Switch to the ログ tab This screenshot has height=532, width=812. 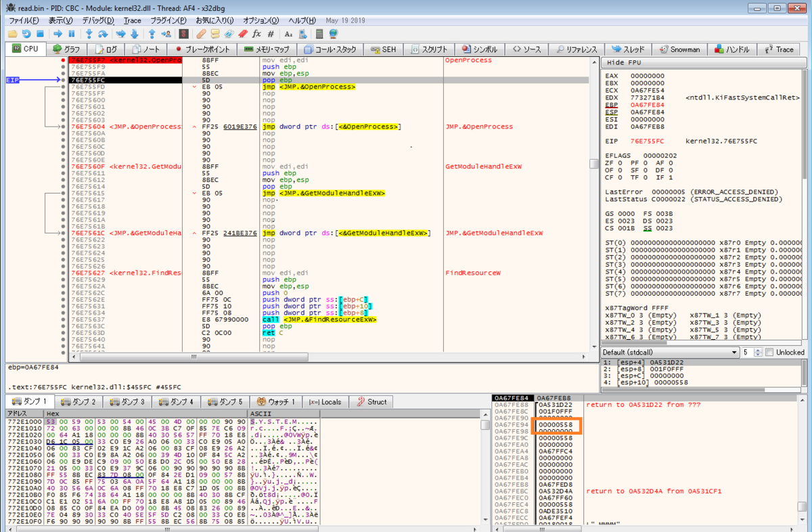click(106, 49)
